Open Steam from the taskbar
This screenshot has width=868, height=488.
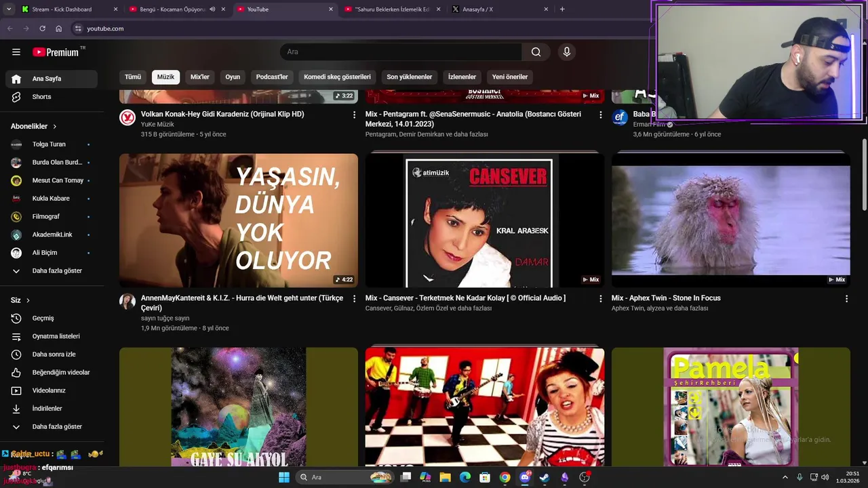click(545, 477)
